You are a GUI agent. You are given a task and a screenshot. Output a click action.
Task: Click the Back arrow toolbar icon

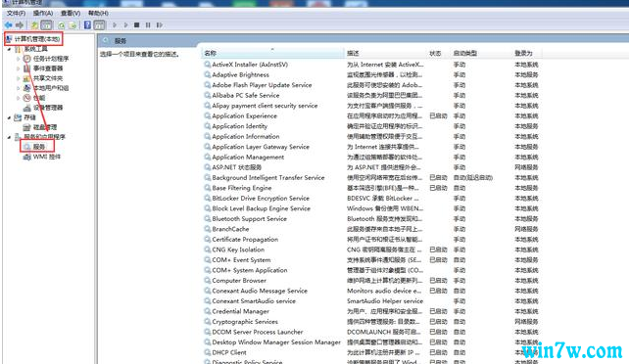9,25
